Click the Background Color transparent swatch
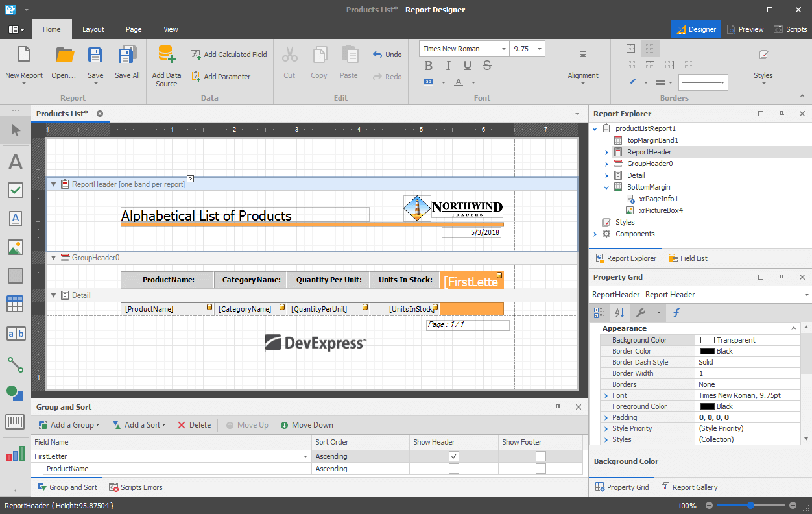The width and height of the screenshot is (812, 514). click(707, 340)
